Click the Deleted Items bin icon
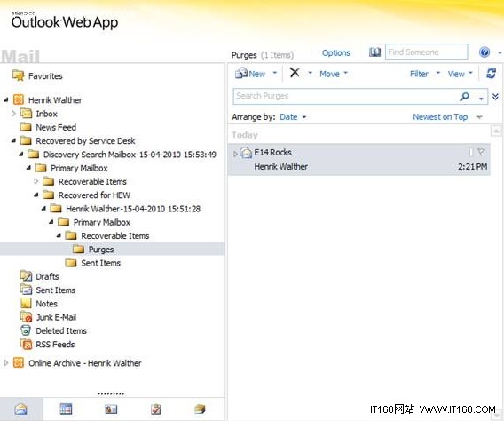The height and width of the screenshot is (421, 504). pyautogui.click(x=26, y=330)
